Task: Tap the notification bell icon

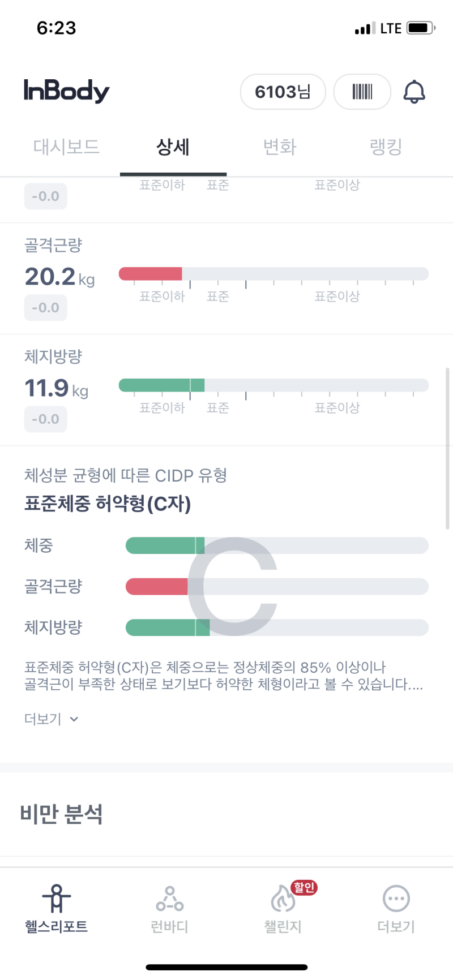Action: (x=414, y=92)
